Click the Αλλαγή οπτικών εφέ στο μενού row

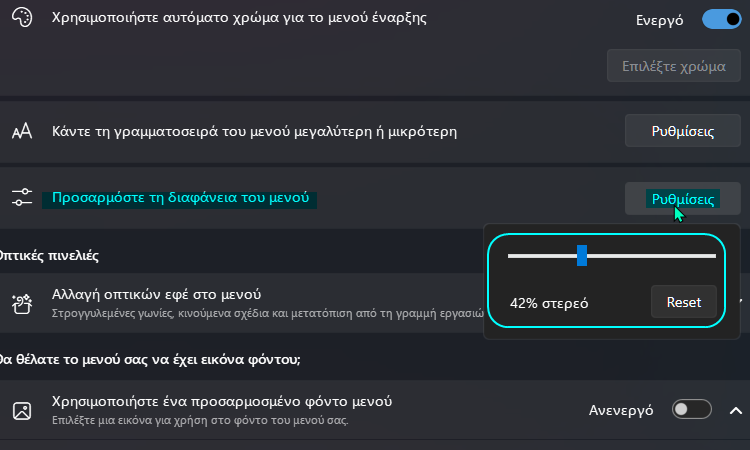click(x=242, y=303)
